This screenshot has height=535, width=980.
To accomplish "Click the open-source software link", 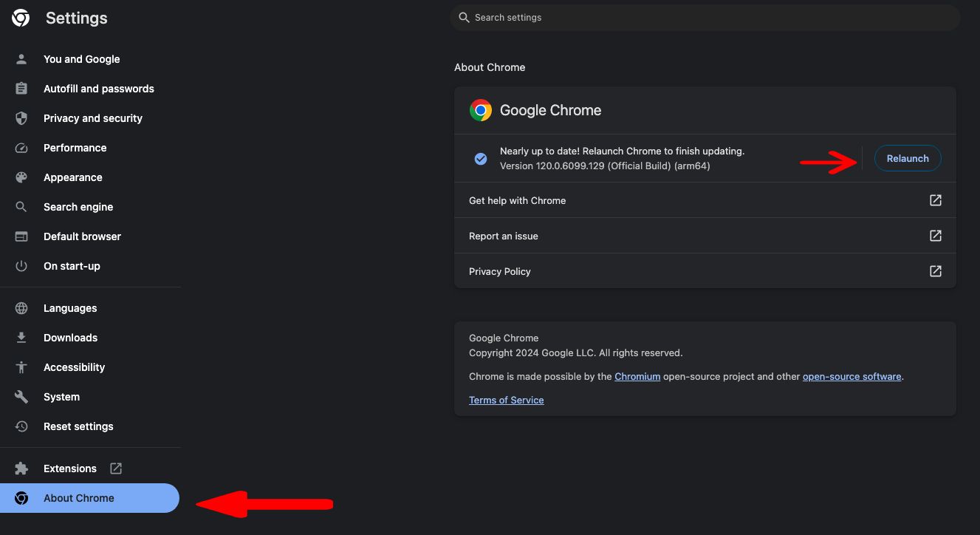I will (x=851, y=376).
